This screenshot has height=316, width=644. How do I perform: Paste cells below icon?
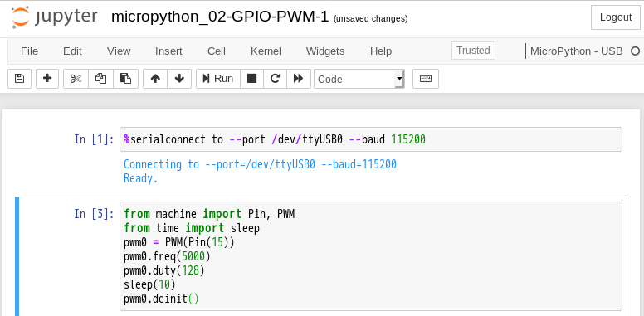tap(125, 79)
